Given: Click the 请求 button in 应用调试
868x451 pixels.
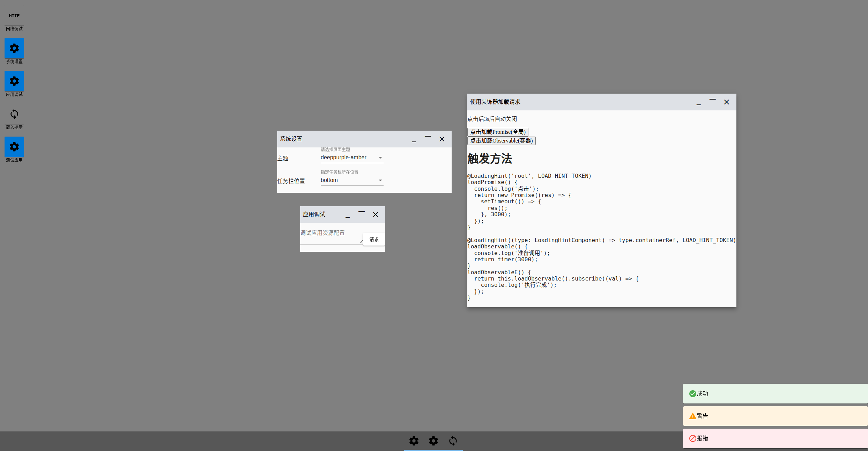Looking at the screenshot, I should coord(374,239).
